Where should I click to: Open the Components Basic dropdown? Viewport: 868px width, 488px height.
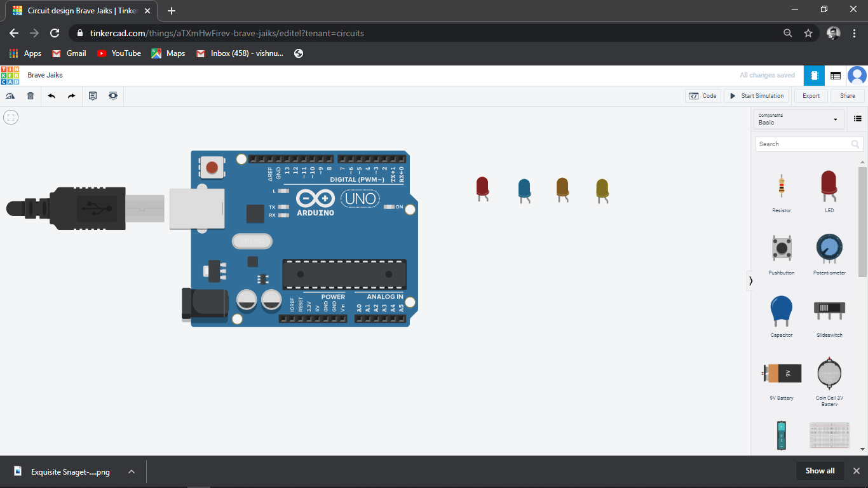pyautogui.click(x=798, y=119)
